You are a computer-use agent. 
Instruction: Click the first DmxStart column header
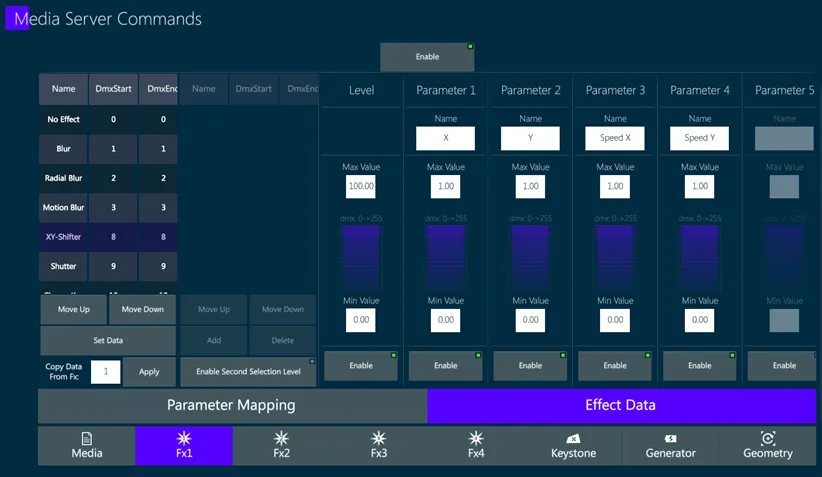point(113,89)
